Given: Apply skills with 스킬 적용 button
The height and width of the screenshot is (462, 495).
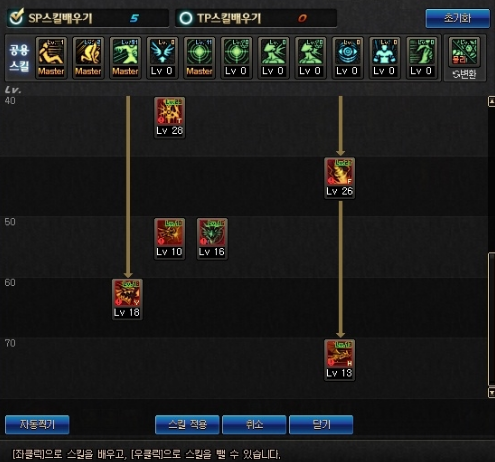Looking at the screenshot, I should click(187, 424).
